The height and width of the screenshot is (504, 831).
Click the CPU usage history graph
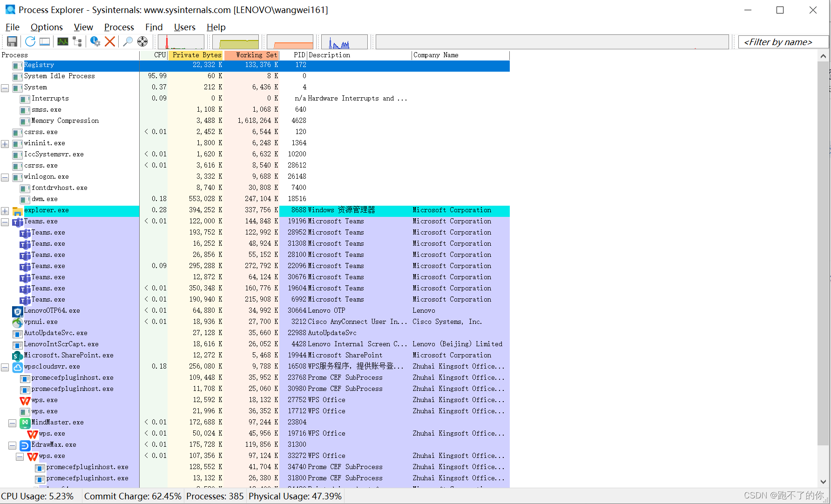[x=181, y=41]
